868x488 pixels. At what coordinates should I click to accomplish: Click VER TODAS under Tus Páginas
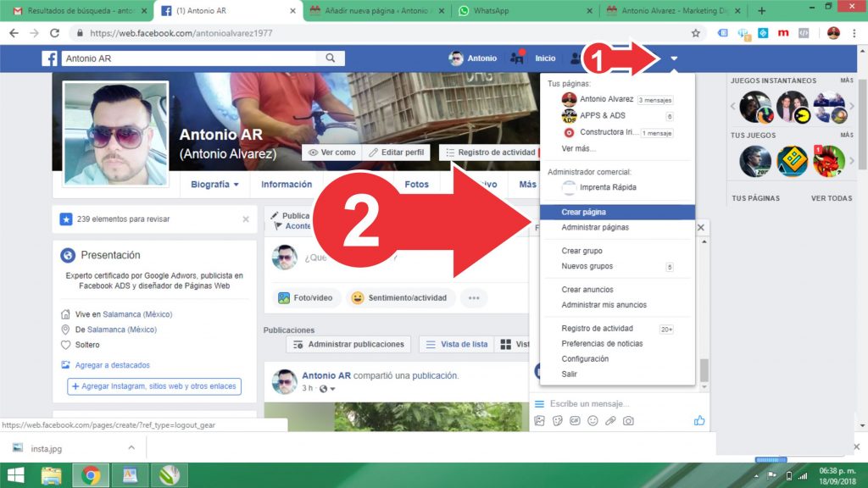(832, 198)
